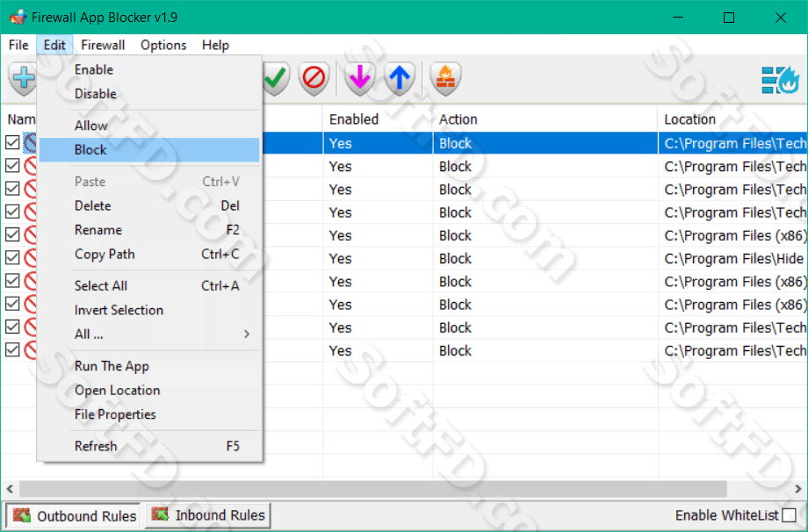Close the Firewall App Blocker window

tap(780, 18)
